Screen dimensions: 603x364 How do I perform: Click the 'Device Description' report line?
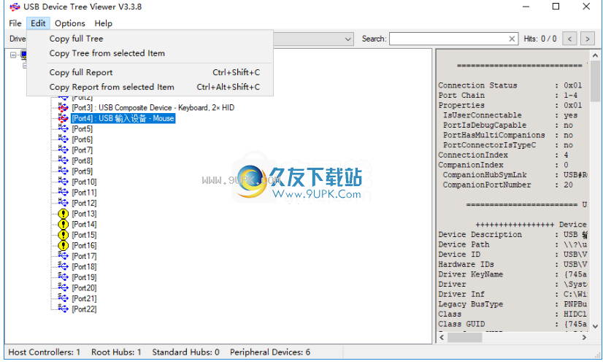click(x=512, y=234)
